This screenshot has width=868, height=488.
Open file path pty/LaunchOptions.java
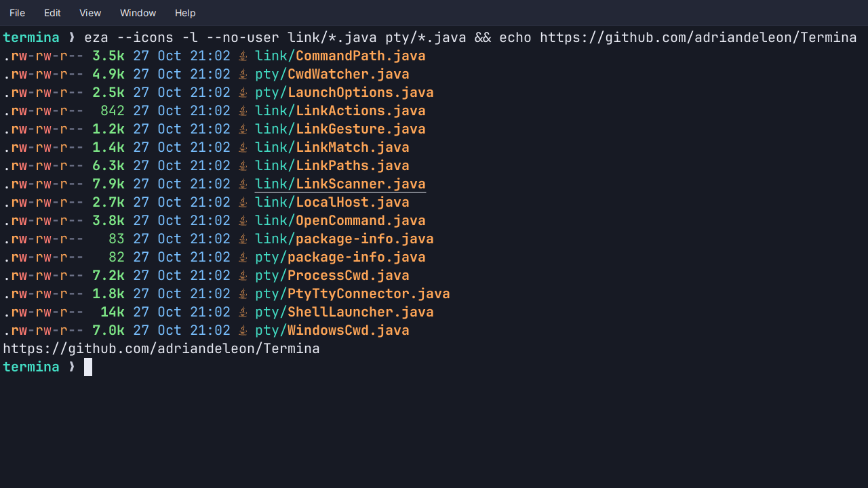(x=344, y=92)
